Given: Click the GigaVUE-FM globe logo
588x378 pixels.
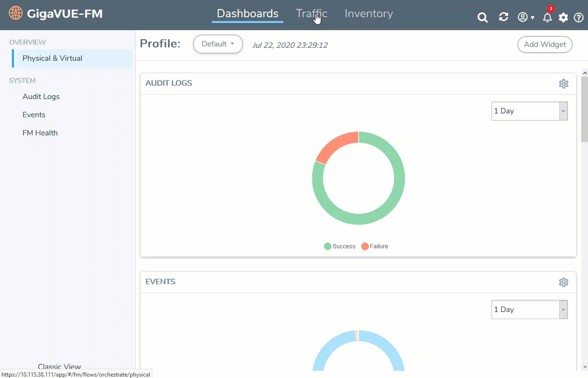Looking at the screenshot, I should click(x=16, y=13).
